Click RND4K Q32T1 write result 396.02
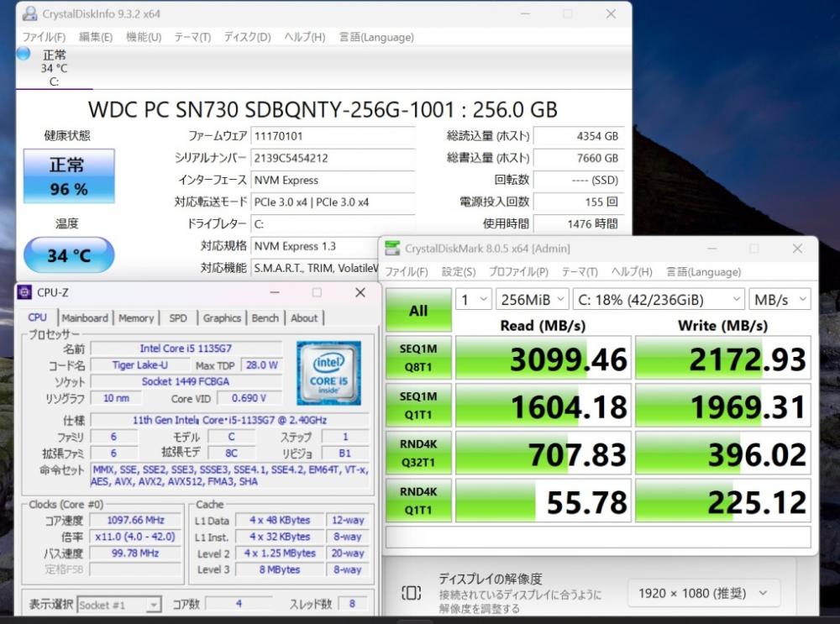840x624 pixels. coord(722,454)
